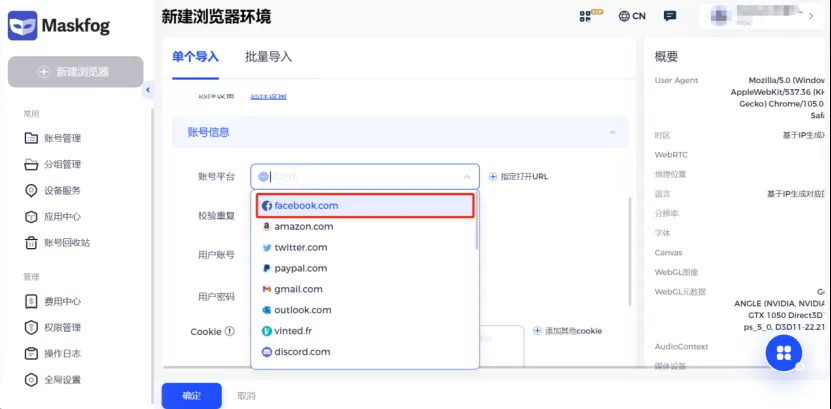Viewport: 831px width, 409px height.
Task: Choose amazon.com in the dropdown list
Action: 303,227
